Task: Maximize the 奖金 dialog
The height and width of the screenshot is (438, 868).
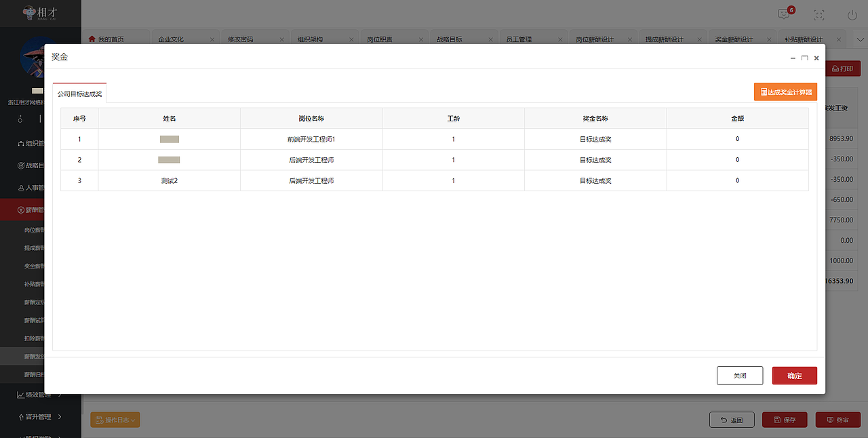Action: pyautogui.click(x=805, y=58)
